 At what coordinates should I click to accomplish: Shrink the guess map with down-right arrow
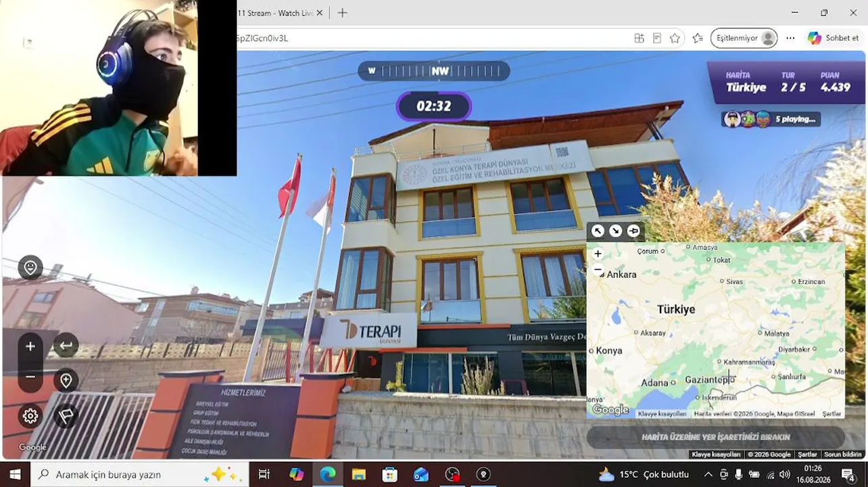point(615,231)
